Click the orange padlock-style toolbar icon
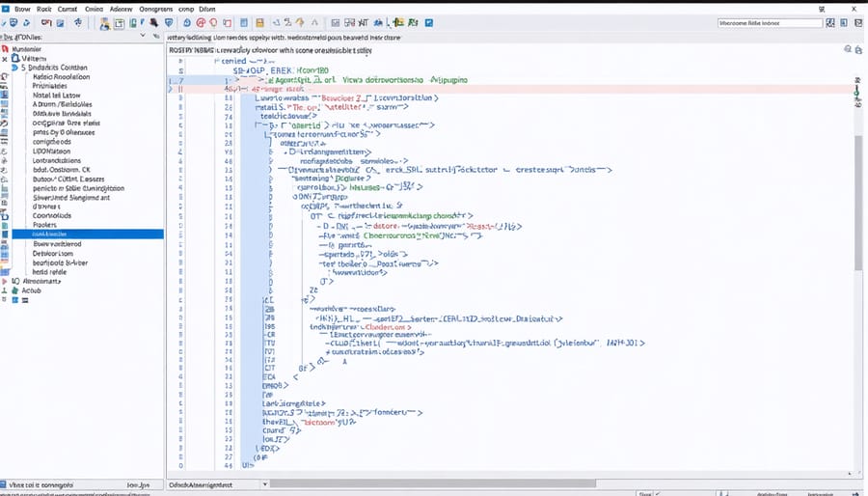The width and height of the screenshot is (868, 496). coord(259,23)
